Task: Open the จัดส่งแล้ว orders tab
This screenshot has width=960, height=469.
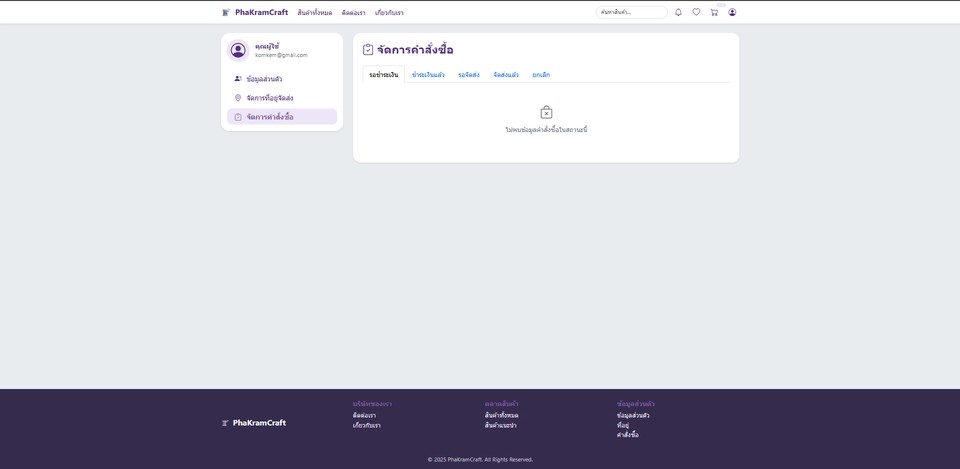Action: click(506, 75)
